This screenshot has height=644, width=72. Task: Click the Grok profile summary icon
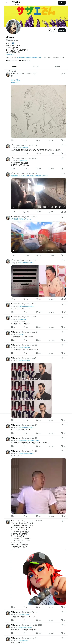pos(50,30)
